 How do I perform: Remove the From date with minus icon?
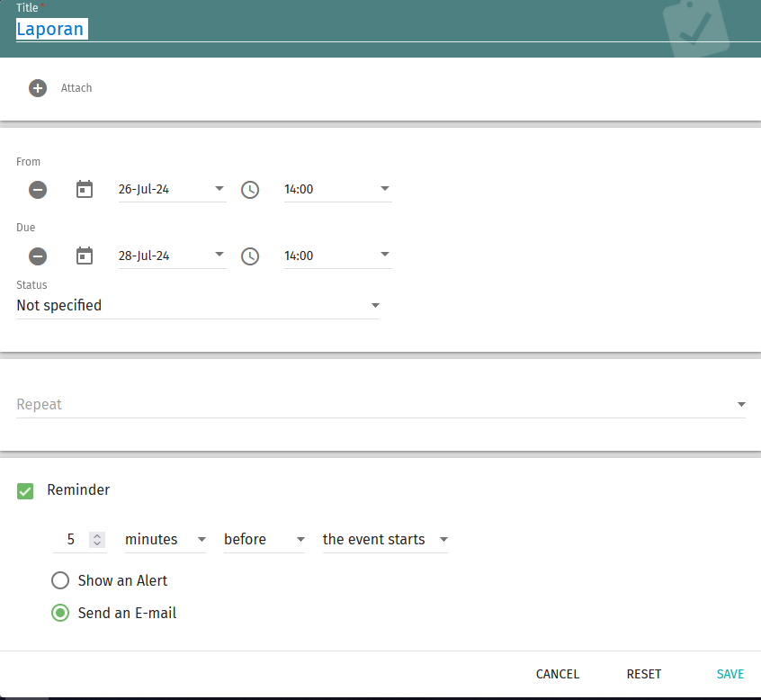click(x=38, y=190)
